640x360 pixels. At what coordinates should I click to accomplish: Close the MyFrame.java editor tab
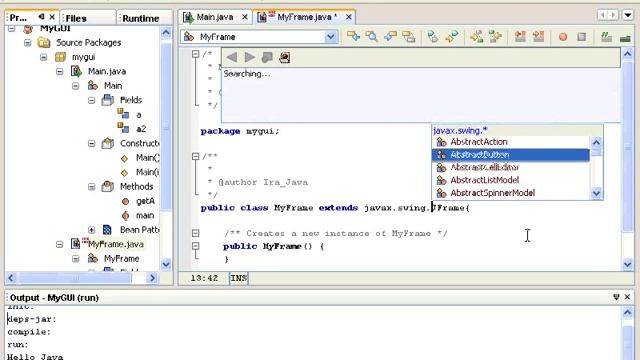coord(349,17)
